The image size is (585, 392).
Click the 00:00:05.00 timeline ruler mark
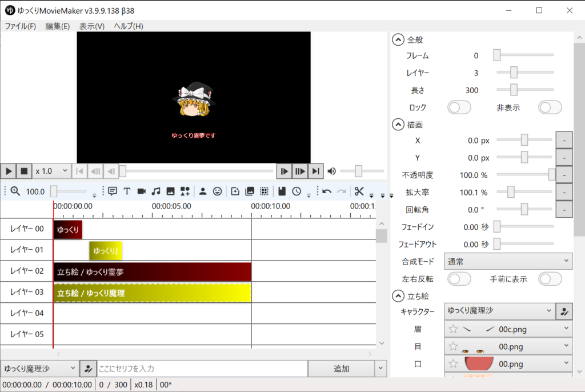tap(171, 206)
